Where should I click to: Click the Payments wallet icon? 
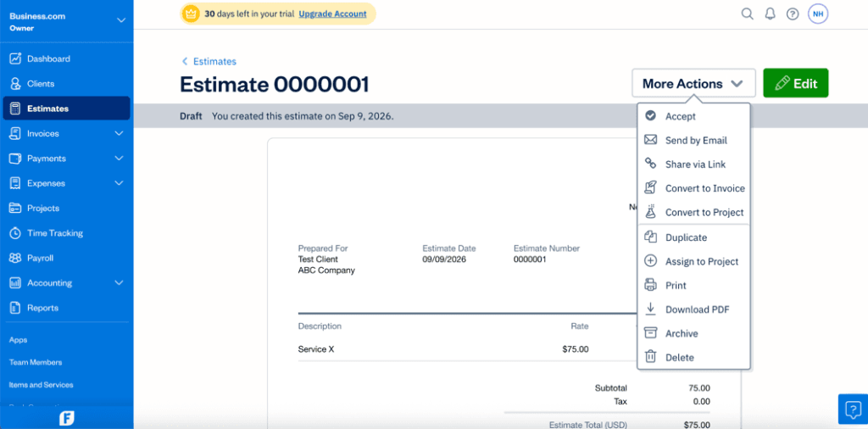click(x=15, y=159)
